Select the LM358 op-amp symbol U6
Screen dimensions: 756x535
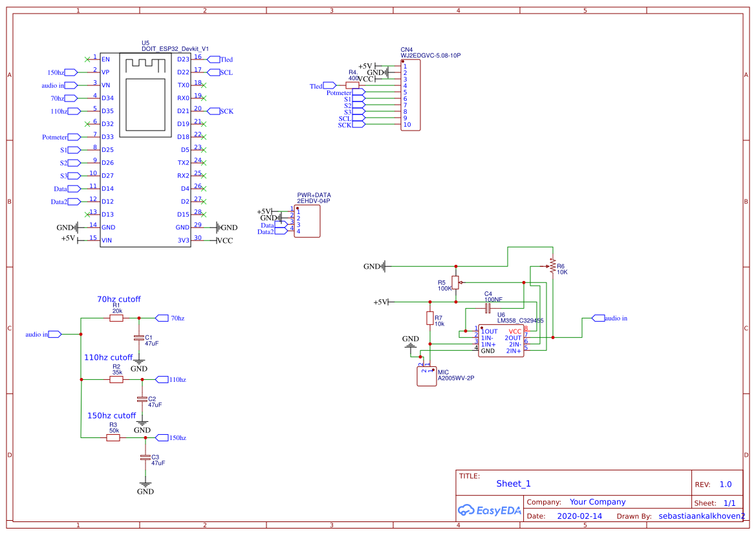click(x=501, y=339)
